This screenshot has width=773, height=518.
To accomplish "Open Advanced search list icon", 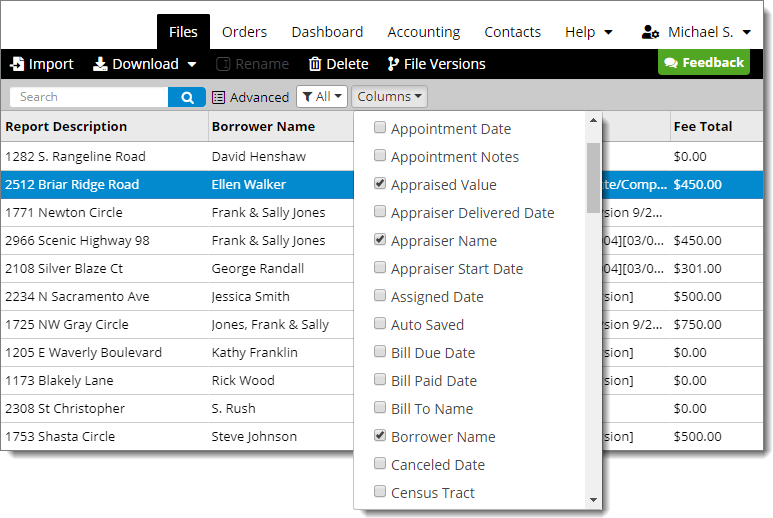I will point(218,97).
